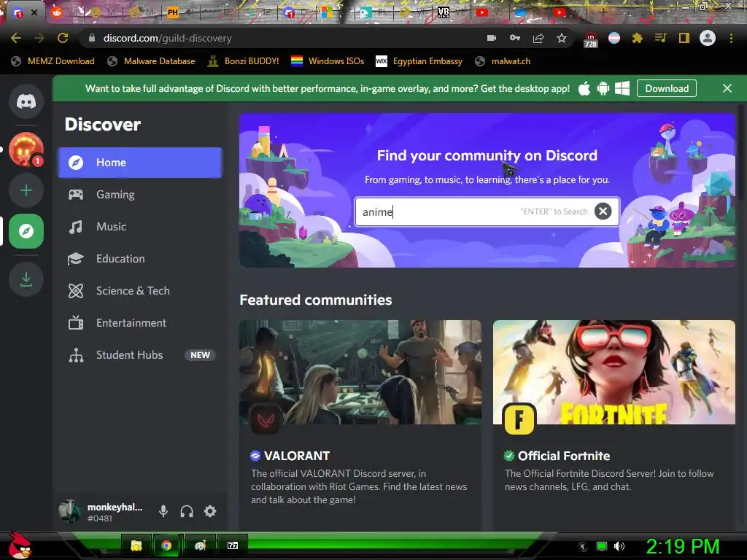
Task: Open the Gaming category
Action: coord(139,194)
